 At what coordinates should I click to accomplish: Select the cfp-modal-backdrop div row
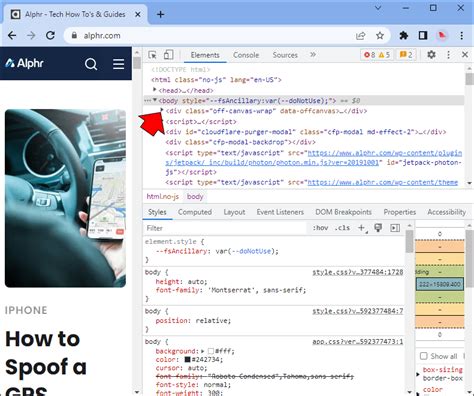tap(240, 142)
